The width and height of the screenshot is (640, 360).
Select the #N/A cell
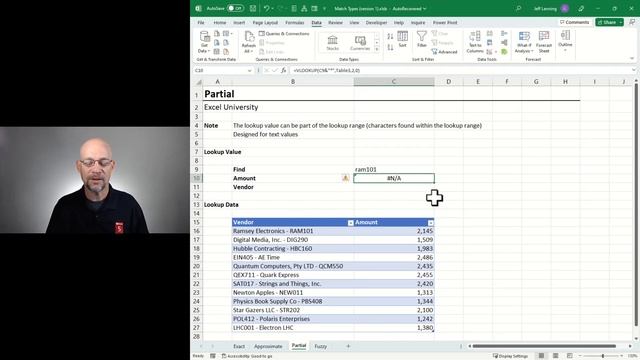[394, 178]
